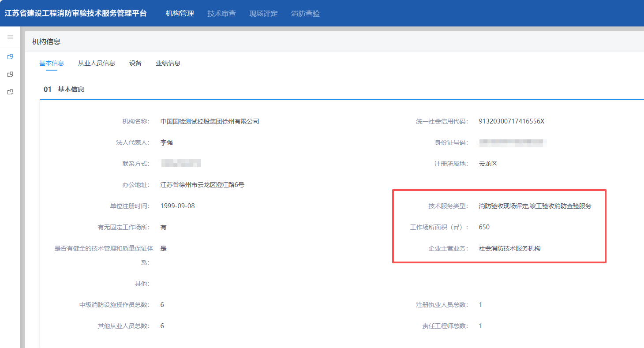Click the registration date 1999-09-08
Viewport: 644px width, 348px height.
point(178,206)
